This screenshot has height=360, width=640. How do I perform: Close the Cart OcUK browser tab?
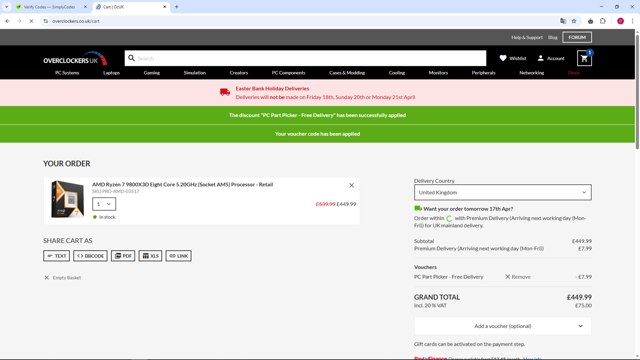[x=164, y=7]
